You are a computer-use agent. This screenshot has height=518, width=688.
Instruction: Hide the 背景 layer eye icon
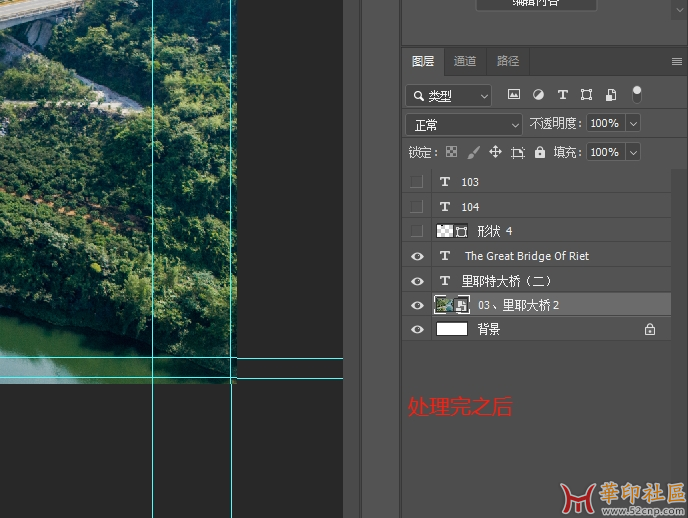tap(417, 329)
